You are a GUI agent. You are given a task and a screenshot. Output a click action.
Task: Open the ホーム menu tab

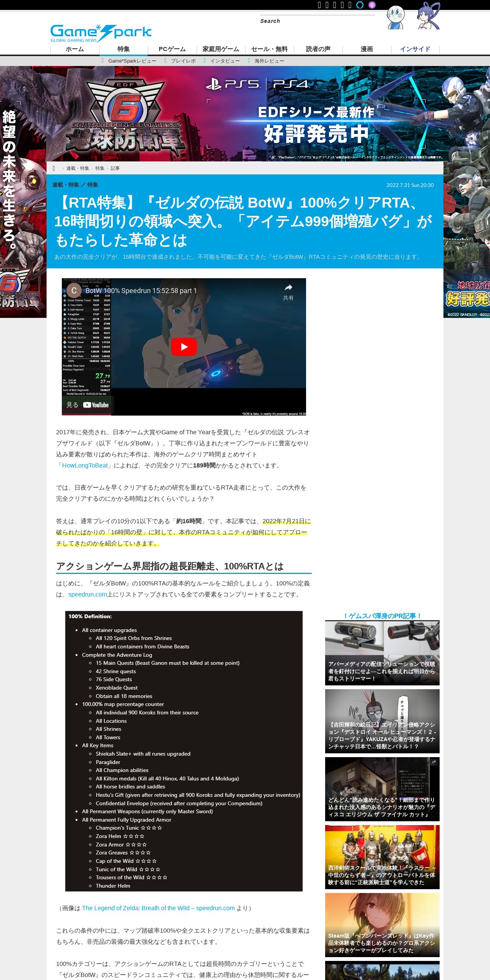pos(75,49)
